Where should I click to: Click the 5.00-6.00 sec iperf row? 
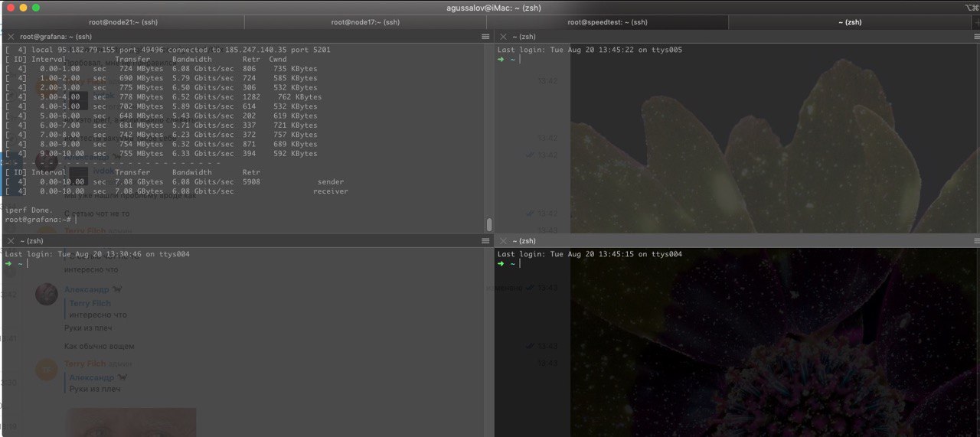[x=161, y=116]
